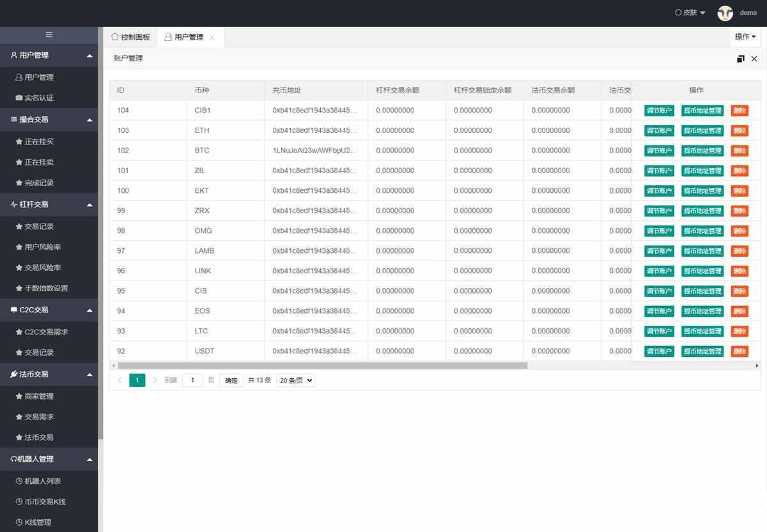This screenshot has height=532, width=767.
Task: Click the hamburger icon to collapse sidebar
Action: (x=49, y=34)
